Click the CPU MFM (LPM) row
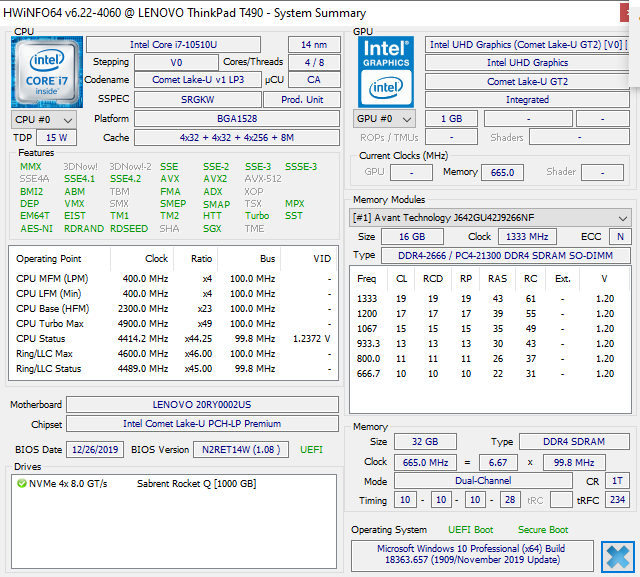This screenshot has width=640, height=577. click(173, 279)
